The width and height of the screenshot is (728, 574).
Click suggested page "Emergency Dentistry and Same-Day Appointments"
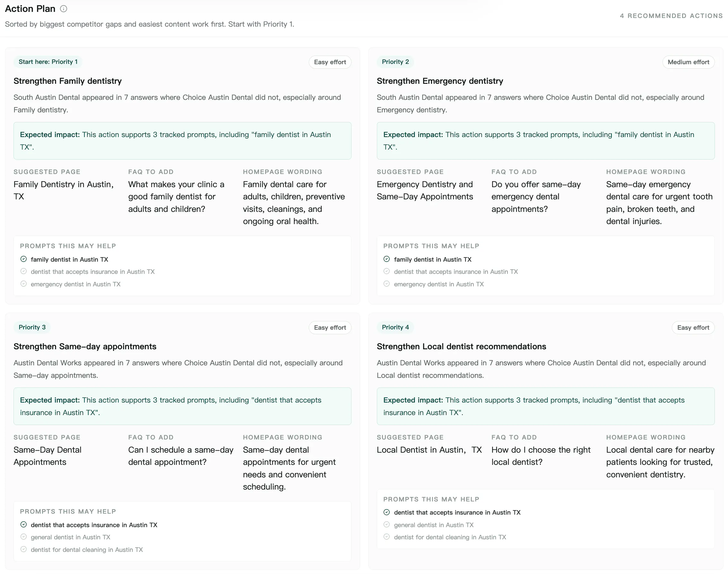[425, 191]
